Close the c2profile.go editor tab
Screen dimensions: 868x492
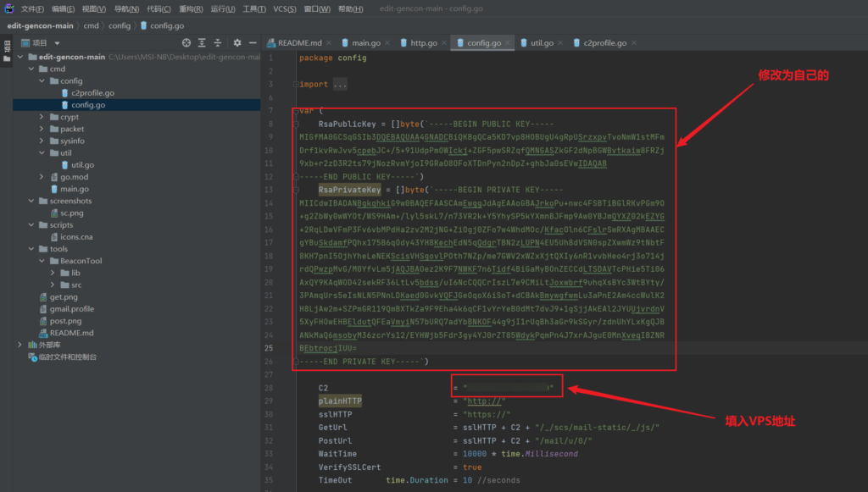point(634,42)
